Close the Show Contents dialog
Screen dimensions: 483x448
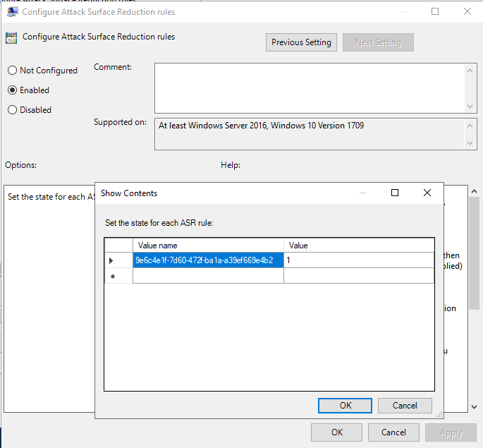tap(427, 193)
